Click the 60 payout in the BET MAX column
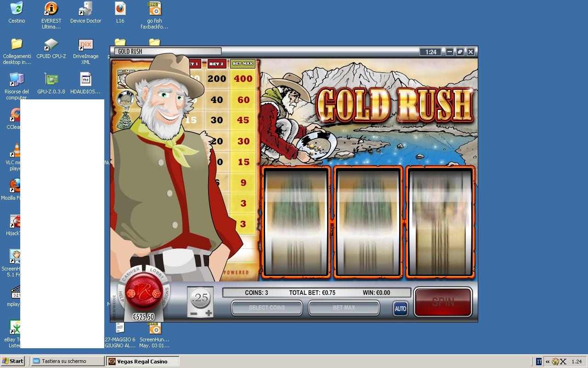Viewport: 588px width, 368px height. [x=243, y=99]
